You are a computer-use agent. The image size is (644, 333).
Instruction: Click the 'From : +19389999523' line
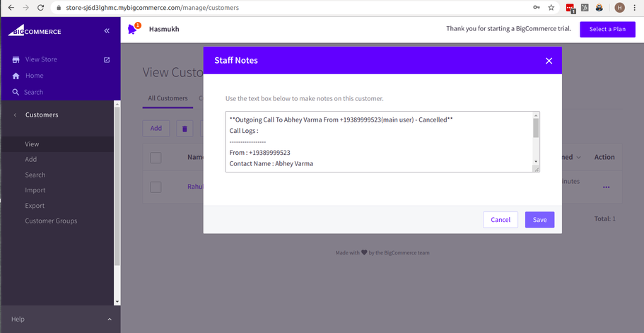click(x=259, y=153)
